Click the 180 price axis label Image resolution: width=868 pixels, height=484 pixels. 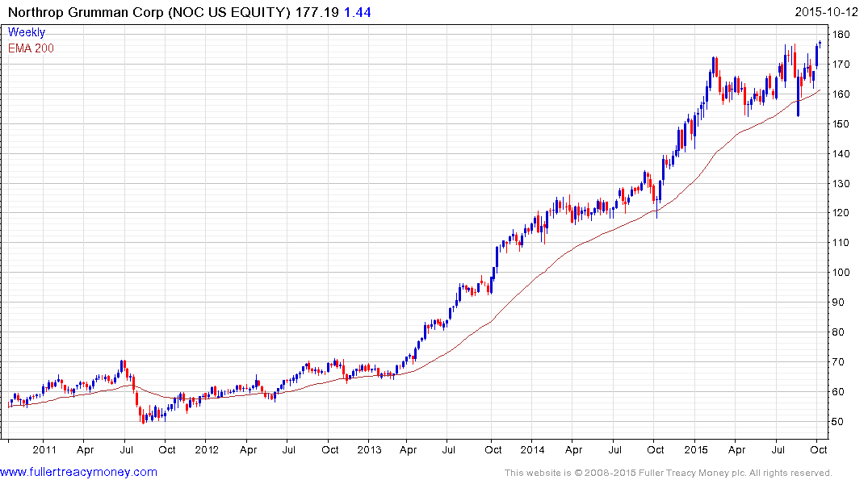click(x=841, y=35)
